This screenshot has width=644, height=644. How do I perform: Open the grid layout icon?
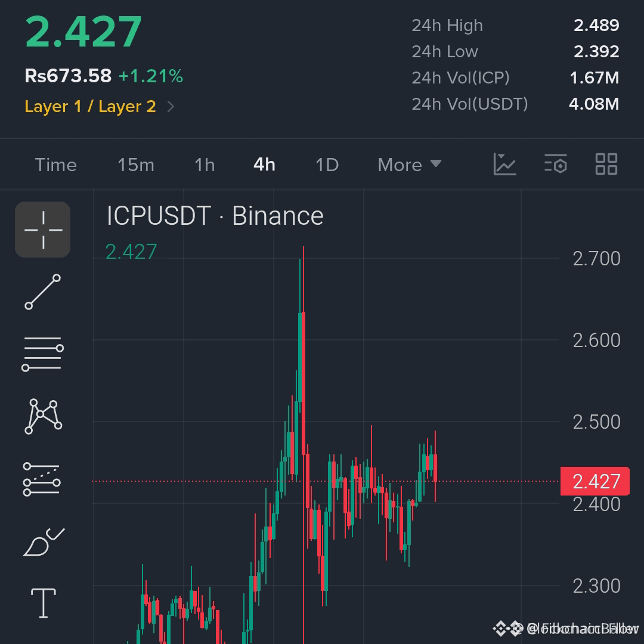click(606, 165)
